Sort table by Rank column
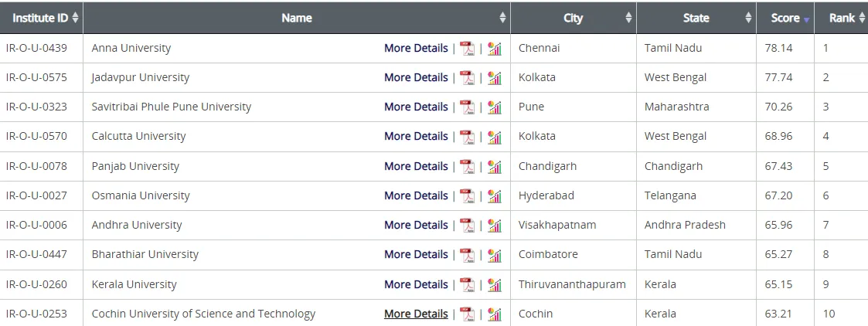Viewport: 868px width, 326px height. [842, 18]
